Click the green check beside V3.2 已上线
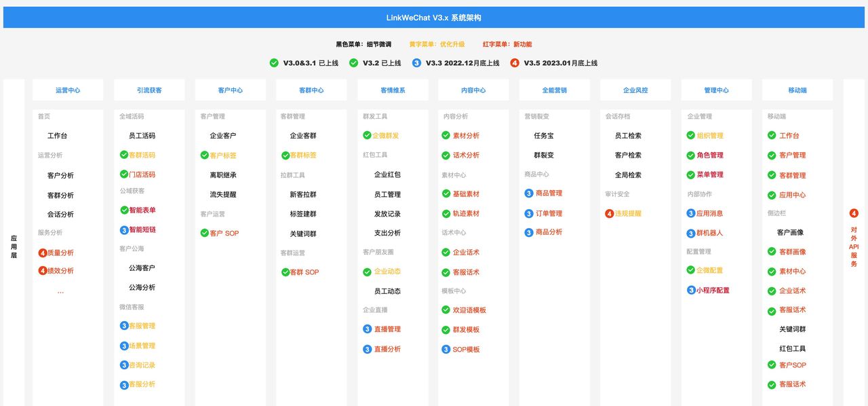Screen dimensions: 868x406 click(x=353, y=62)
